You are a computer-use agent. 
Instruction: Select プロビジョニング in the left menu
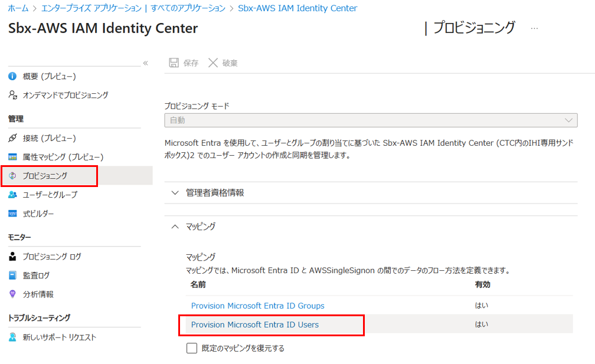[45, 176]
